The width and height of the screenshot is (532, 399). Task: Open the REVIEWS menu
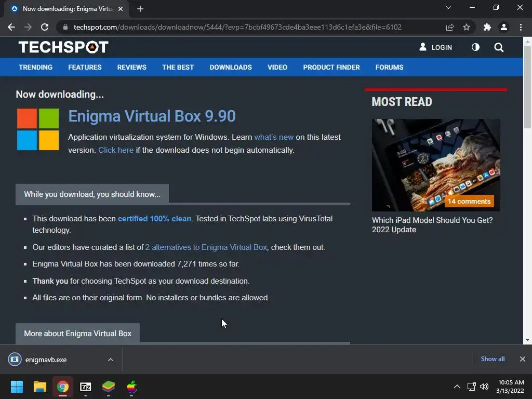point(131,67)
